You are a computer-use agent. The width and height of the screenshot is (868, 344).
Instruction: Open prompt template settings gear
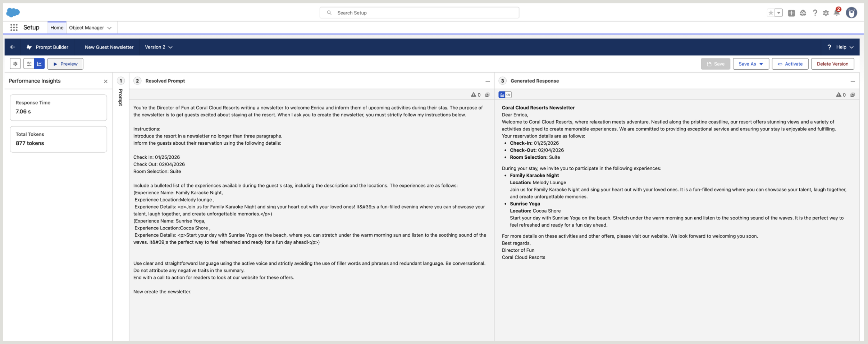click(15, 64)
